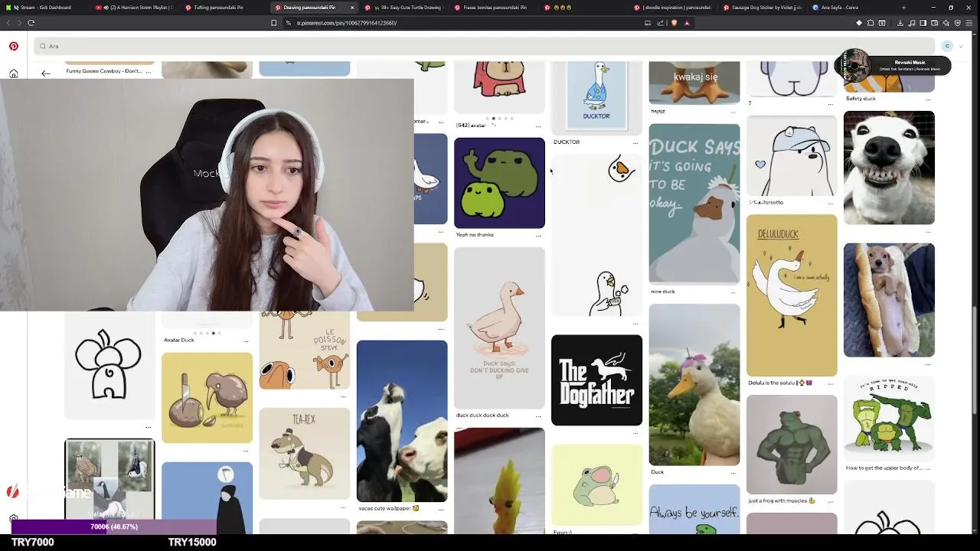
Task: Open the DELULUDUCK goose pin image
Action: tap(792, 295)
